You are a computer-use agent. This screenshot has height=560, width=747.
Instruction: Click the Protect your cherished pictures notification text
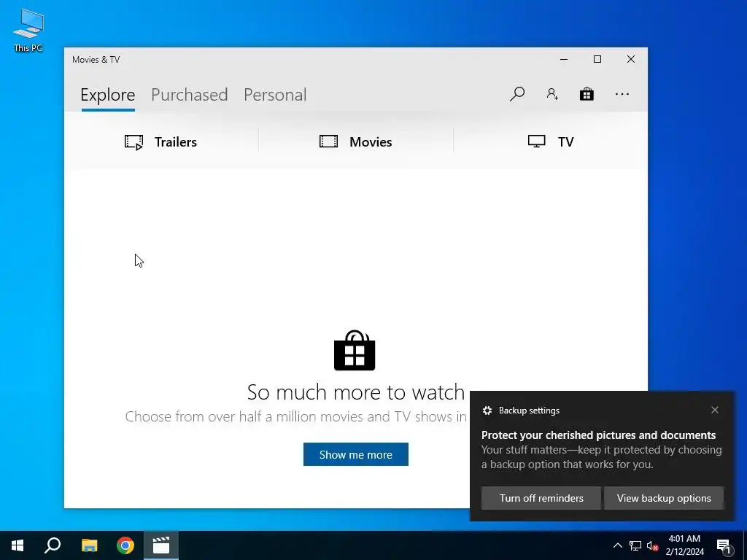coord(598,435)
